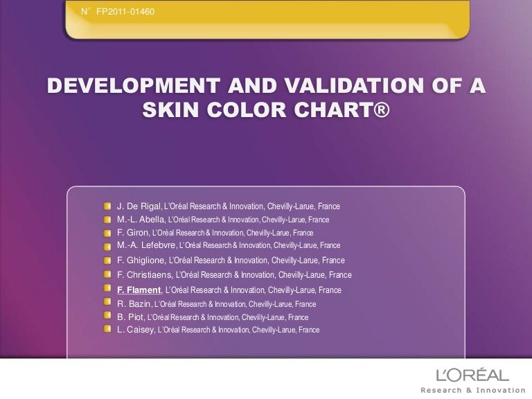532x399 pixels.
Task: Open the underlined F. Flament author name
Action: pos(139,290)
